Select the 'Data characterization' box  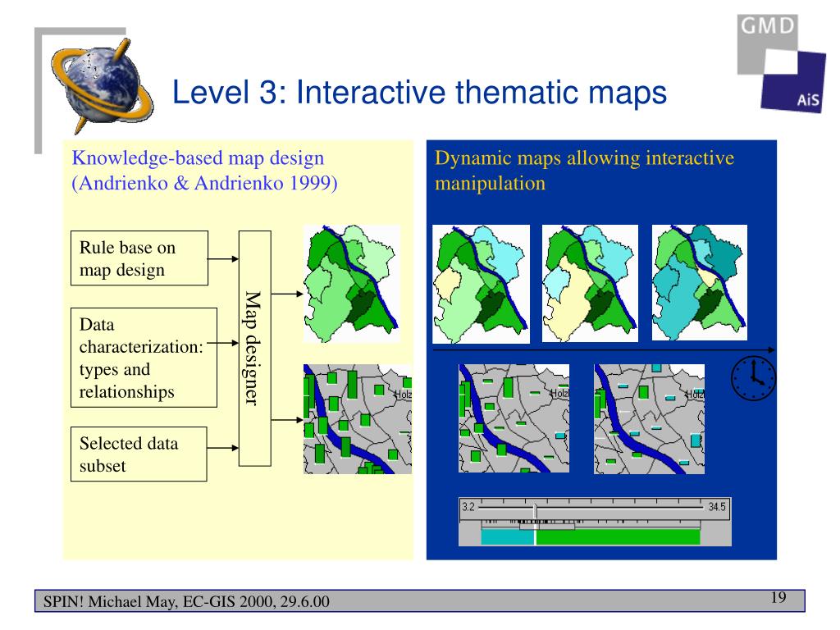coord(144,358)
